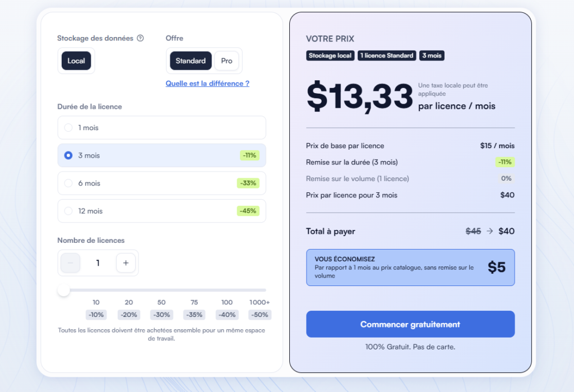The height and width of the screenshot is (392, 574).
Task: Click the struck-through $45 total
Action: (x=473, y=231)
